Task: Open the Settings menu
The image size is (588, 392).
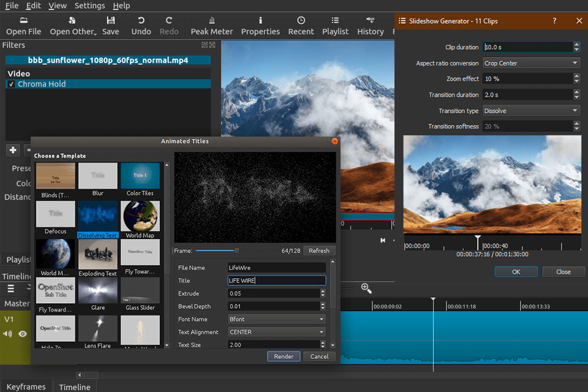Action: [89, 6]
